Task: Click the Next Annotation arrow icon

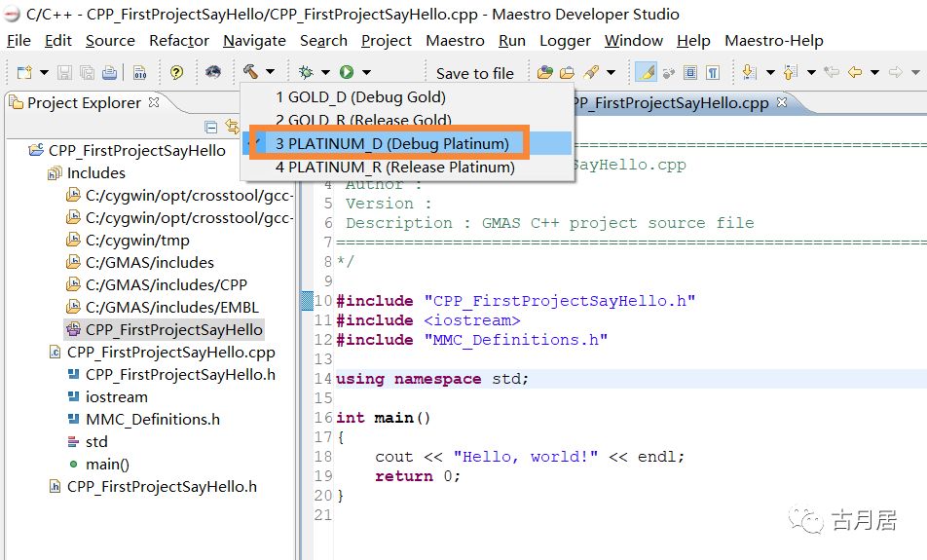Action: (749, 72)
